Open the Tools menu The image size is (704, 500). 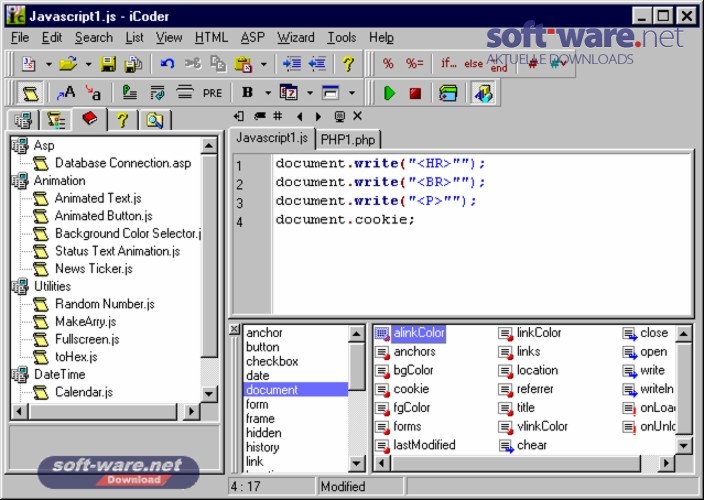click(342, 38)
